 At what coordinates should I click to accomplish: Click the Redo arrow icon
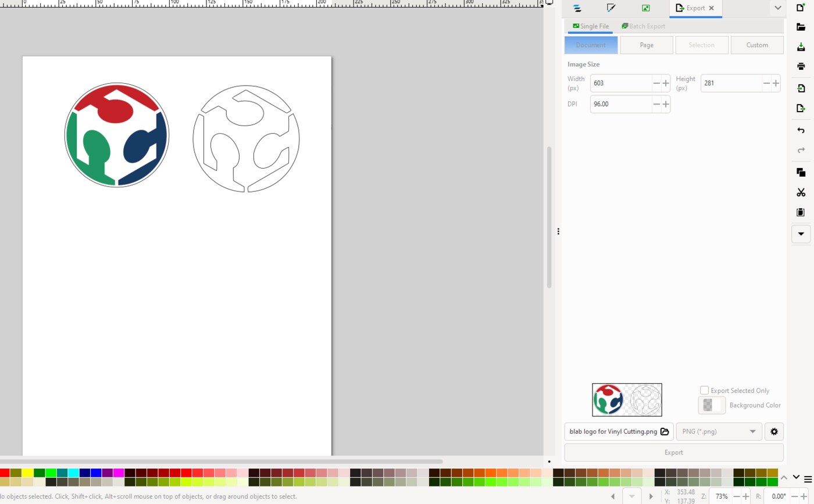pos(801,150)
